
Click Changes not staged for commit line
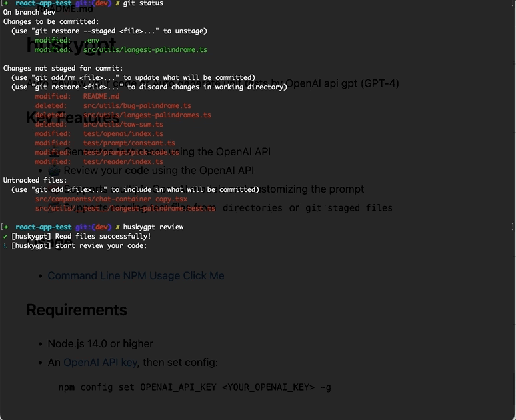pyautogui.click(x=63, y=68)
